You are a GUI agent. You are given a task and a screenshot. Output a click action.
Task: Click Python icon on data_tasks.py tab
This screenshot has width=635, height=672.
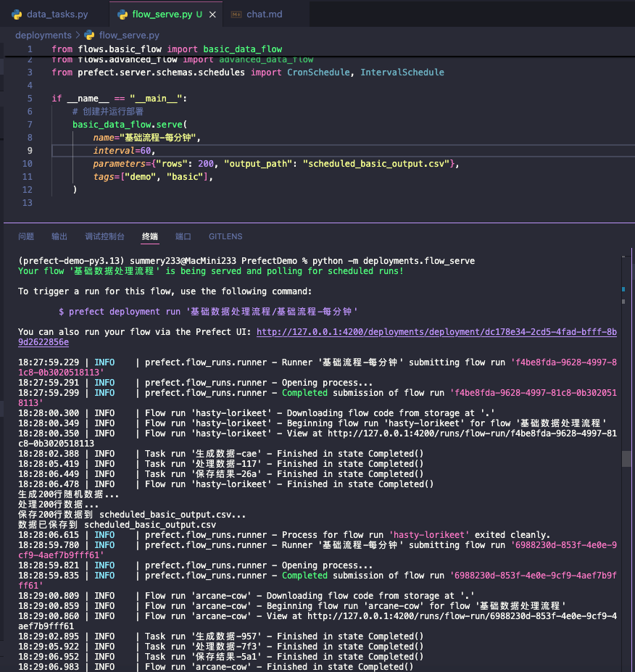click(x=17, y=14)
